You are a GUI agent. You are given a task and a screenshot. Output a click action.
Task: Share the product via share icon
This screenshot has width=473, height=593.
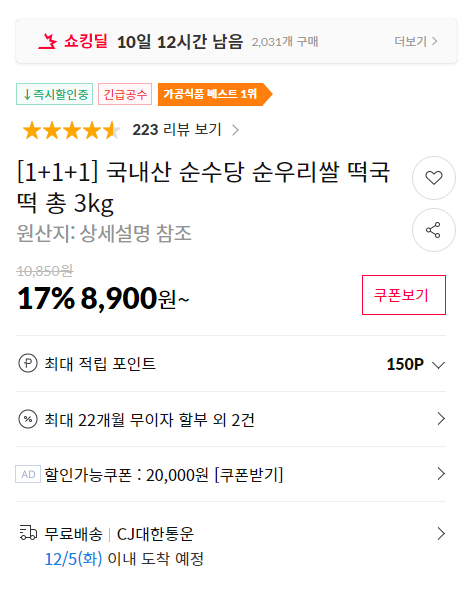coord(434,230)
